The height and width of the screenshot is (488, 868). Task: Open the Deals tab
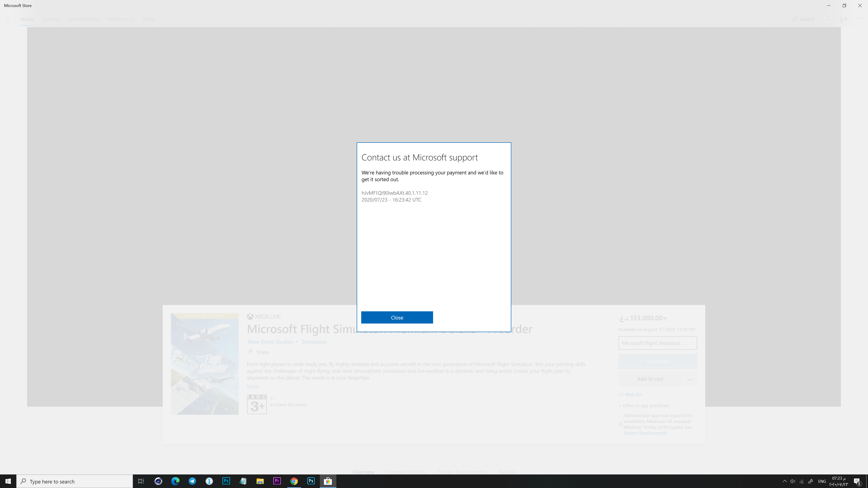(149, 19)
